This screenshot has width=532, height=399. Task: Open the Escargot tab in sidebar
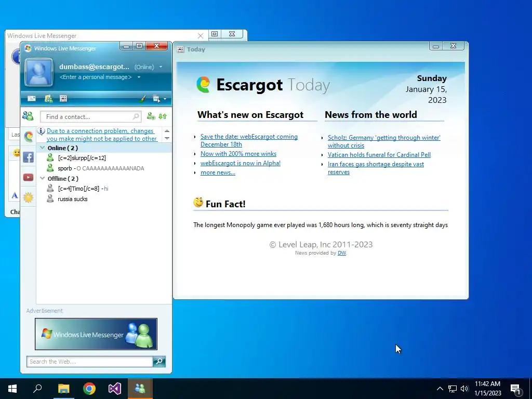29,137
